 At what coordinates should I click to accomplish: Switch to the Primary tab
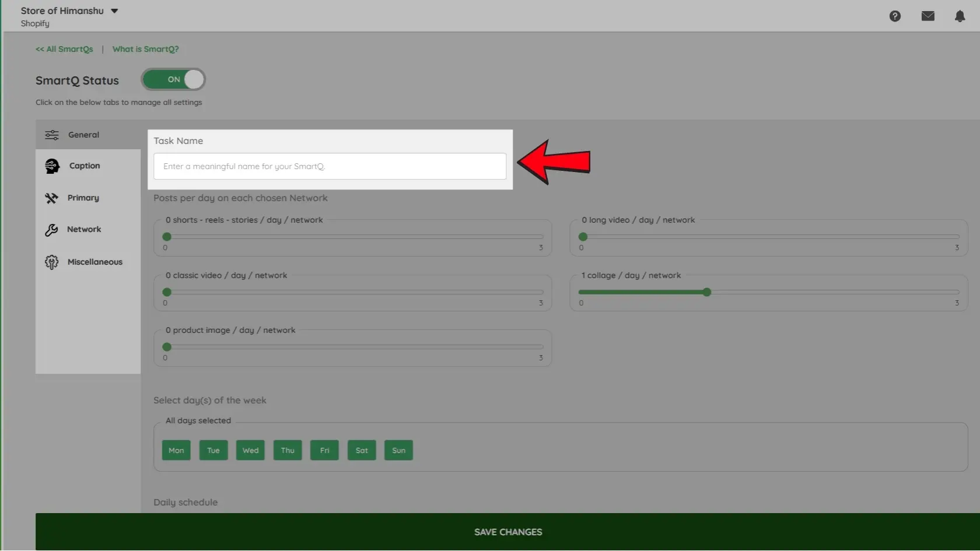88,198
